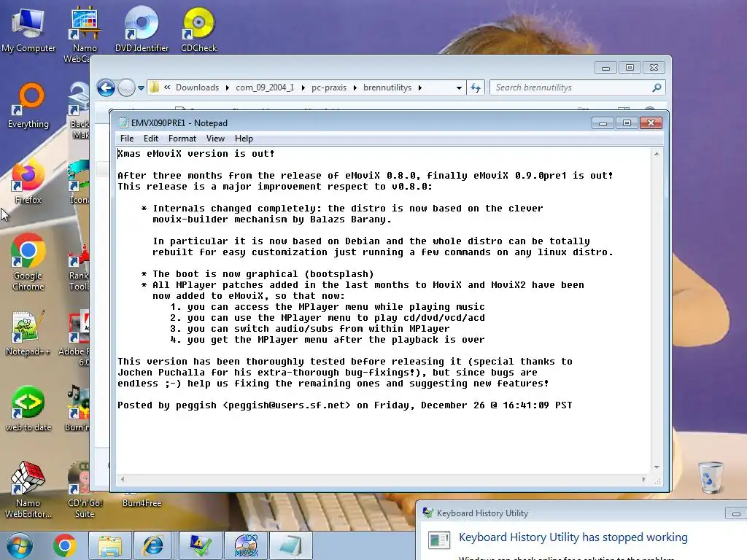747x560 pixels.
Task: Open CD'n'Go! Suite desktop icon
Action: tap(85, 489)
